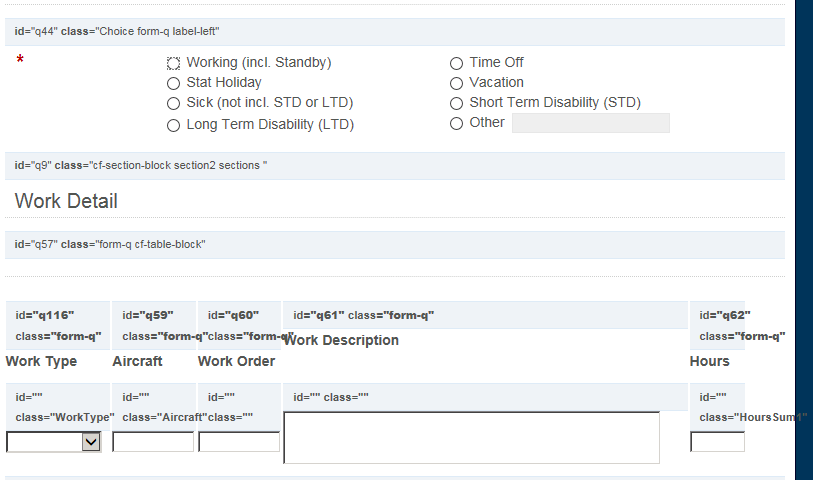Click the Work Description column header
The width and height of the screenshot is (813, 480).
click(x=341, y=340)
